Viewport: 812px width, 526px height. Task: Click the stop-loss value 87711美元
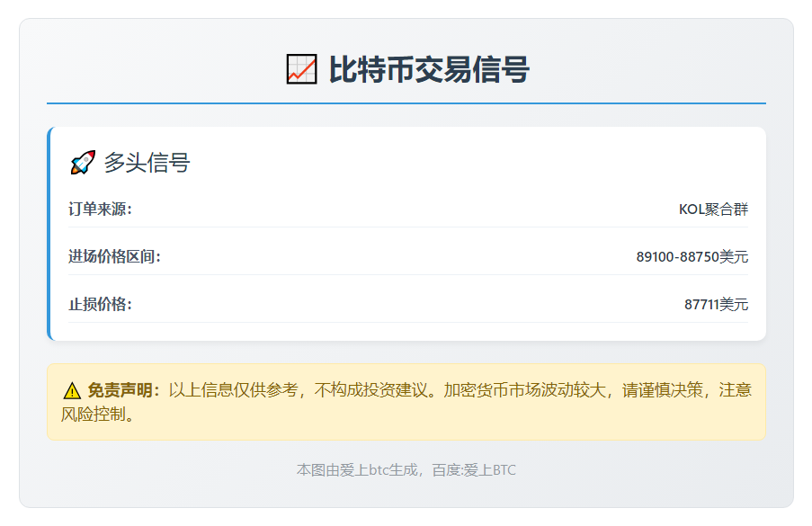716,303
